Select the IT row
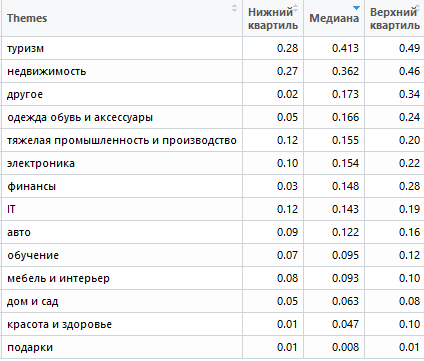 click(212, 209)
